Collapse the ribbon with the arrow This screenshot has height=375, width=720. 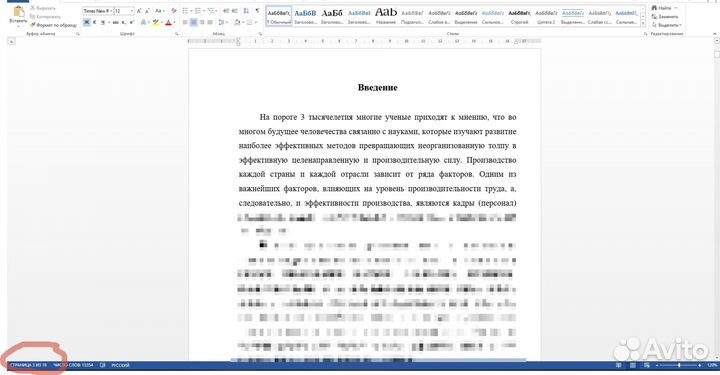tap(715, 34)
